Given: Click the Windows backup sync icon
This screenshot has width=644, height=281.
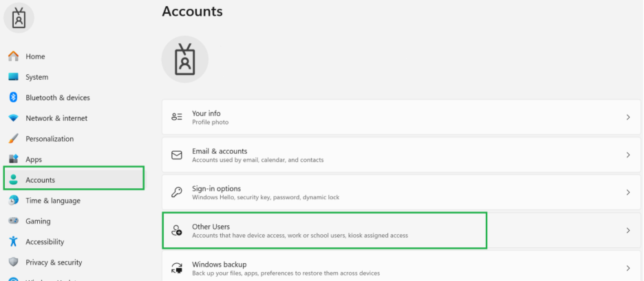Looking at the screenshot, I should [x=177, y=268].
